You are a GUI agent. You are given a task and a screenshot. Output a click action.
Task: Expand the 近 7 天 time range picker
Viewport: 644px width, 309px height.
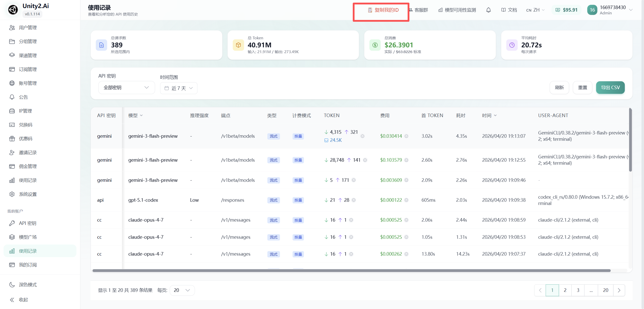point(178,88)
